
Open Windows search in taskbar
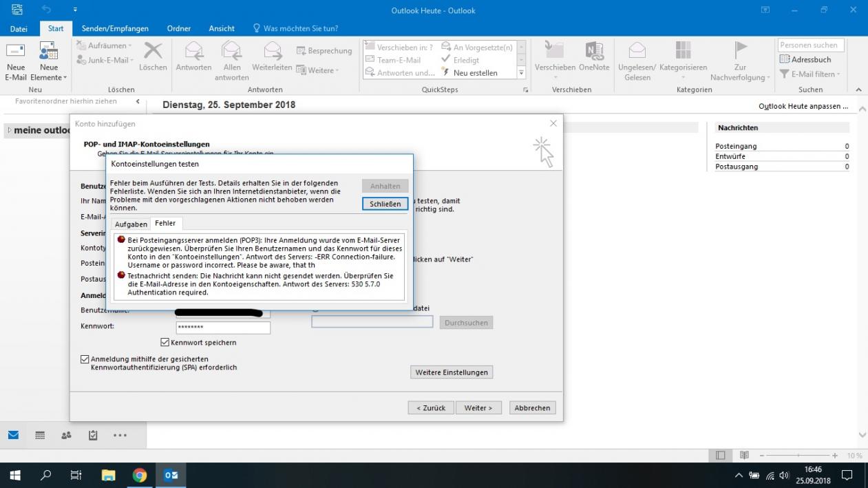tap(46, 475)
